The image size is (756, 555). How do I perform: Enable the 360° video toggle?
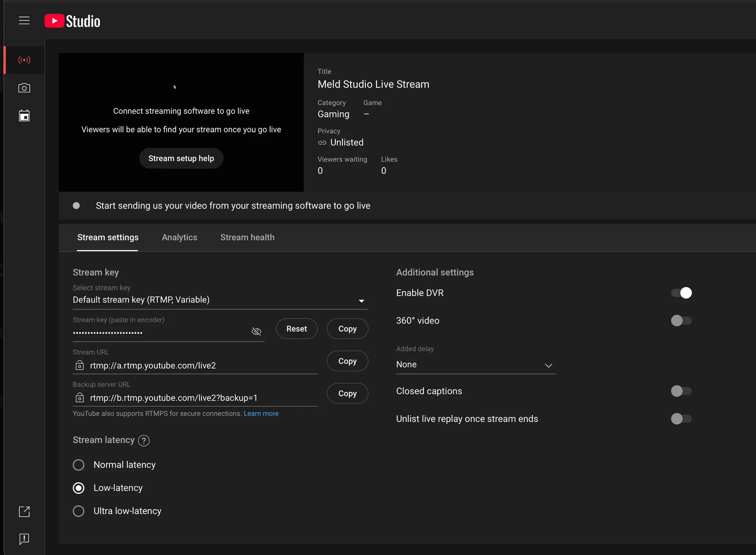coord(681,321)
